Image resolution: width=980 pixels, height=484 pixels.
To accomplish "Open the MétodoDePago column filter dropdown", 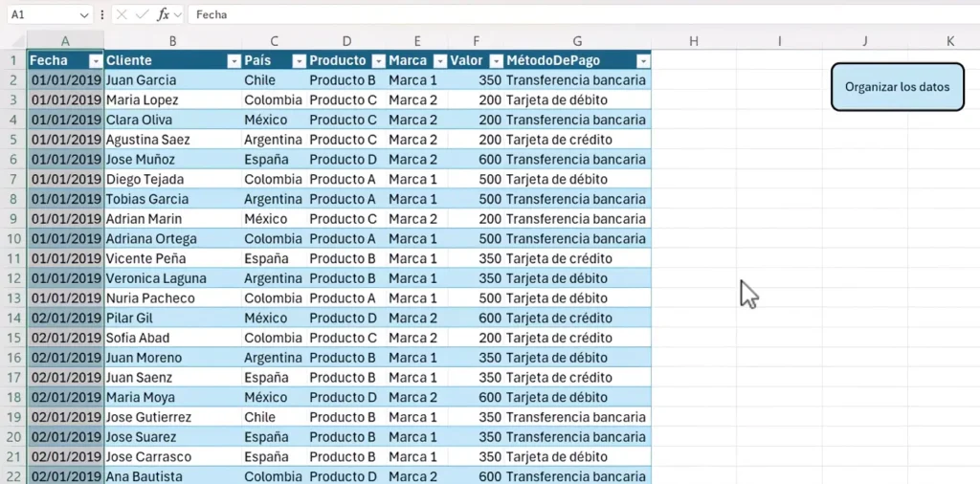I will point(643,61).
